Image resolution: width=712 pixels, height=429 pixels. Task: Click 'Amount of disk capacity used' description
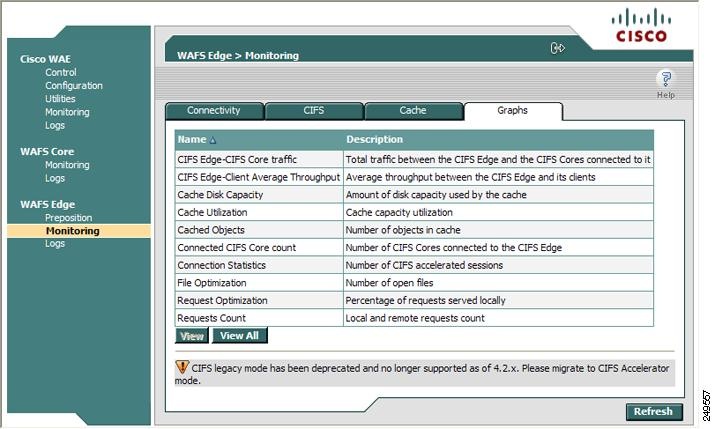tap(436, 195)
